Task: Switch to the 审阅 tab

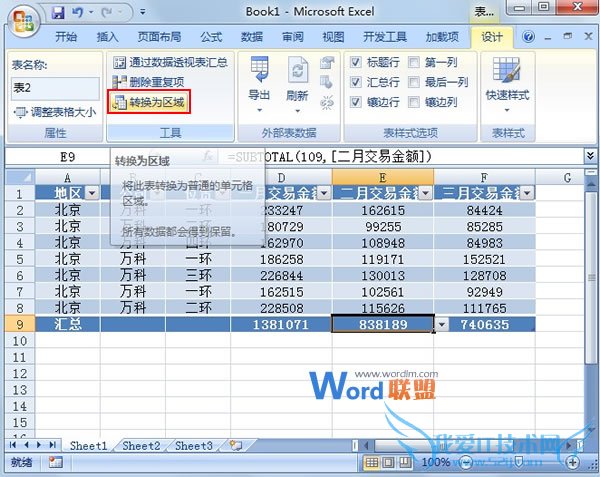Action: pos(293,37)
